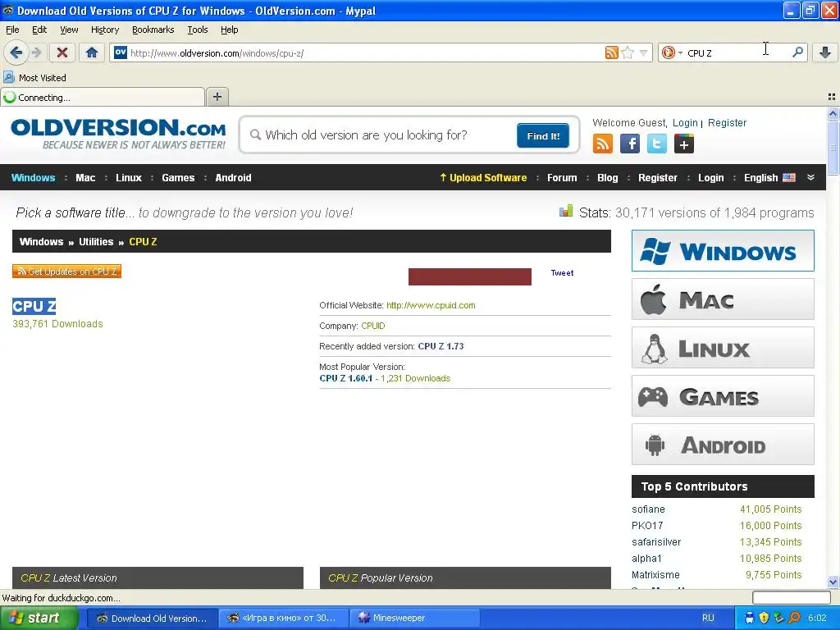This screenshot has height=630, width=840.
Task: Click the Windows platform banner in sidebar
Action: pos(723,251)
